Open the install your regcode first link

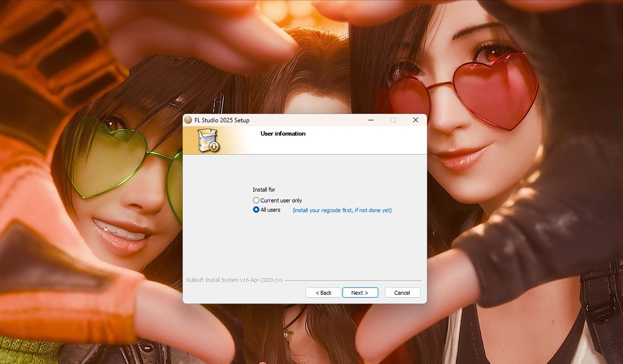coord(342,210)
